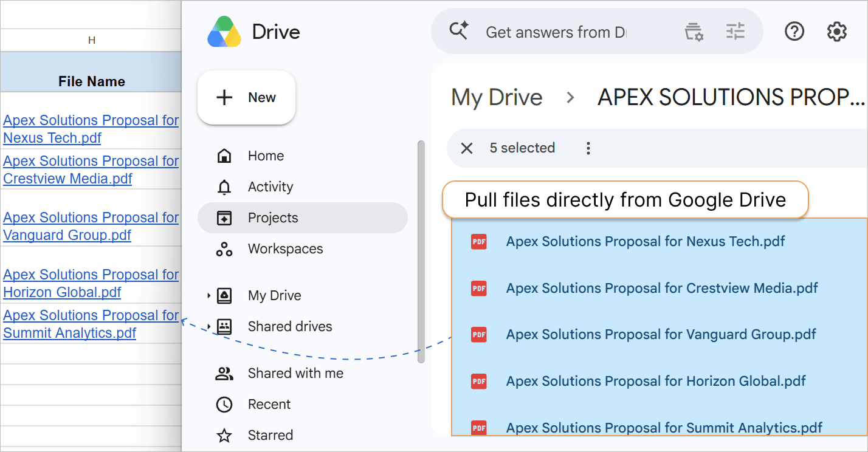
Task: Select the File Name header cell
Action: [x=91, y=72]
